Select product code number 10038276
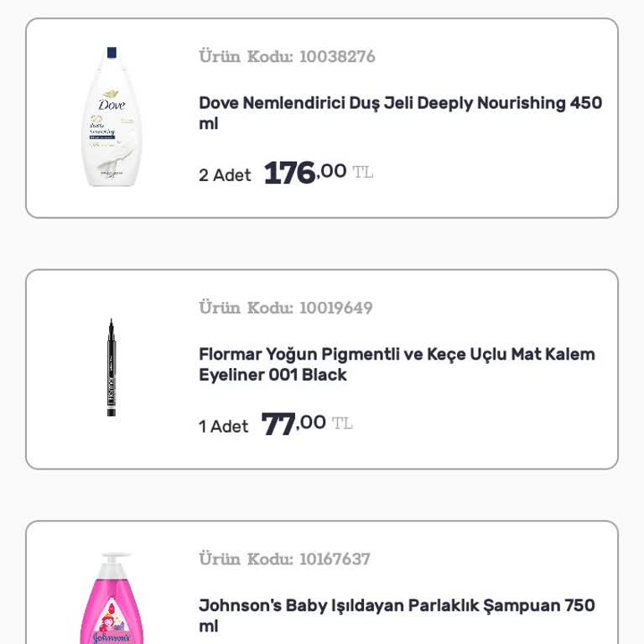This screenshot has height=644, width=644. point(337,57)
